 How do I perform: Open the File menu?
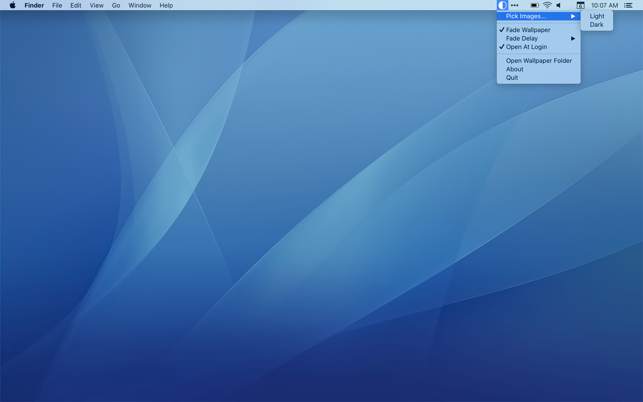click(57, 5)
